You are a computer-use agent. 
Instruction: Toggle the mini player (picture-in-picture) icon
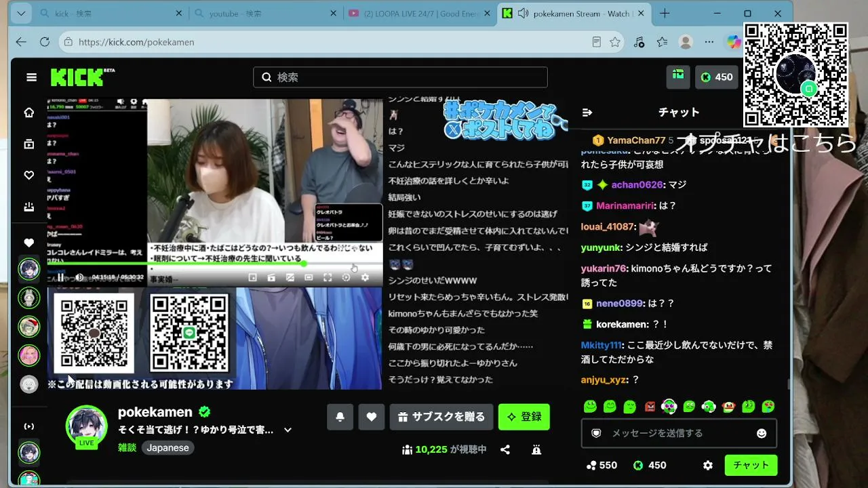coord(252,277)
